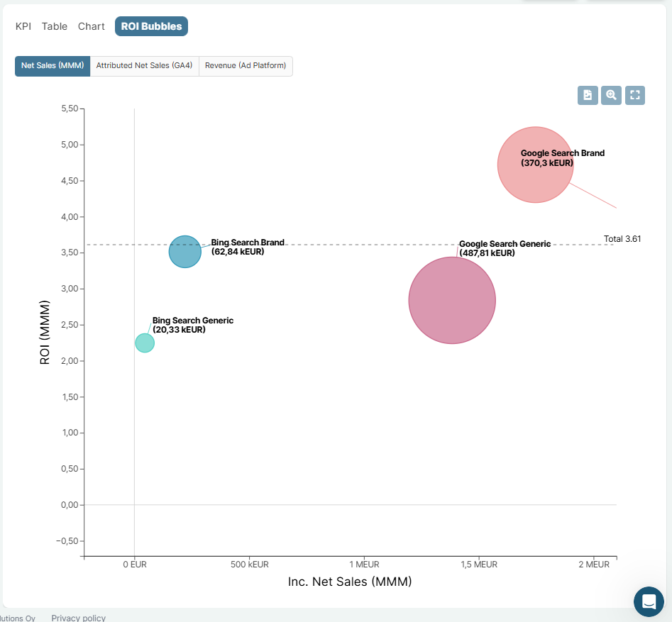Select Revenue (Ad Platform) metric

click(246, 66)
